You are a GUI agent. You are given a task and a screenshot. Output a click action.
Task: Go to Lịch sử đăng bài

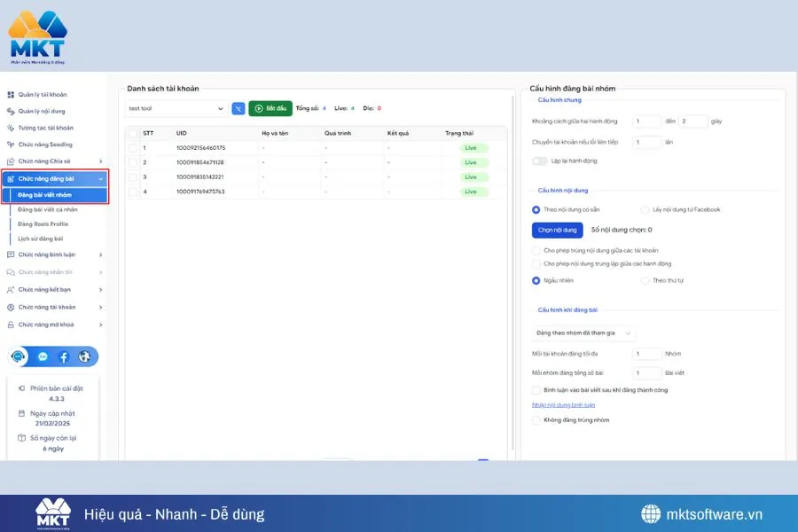(40, 239)
